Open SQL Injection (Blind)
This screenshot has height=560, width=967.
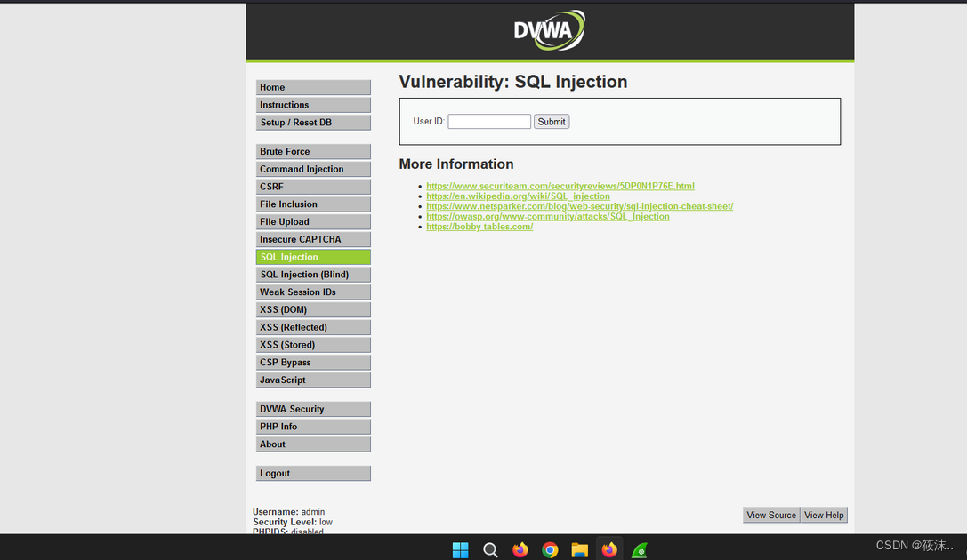coord(313,275)
